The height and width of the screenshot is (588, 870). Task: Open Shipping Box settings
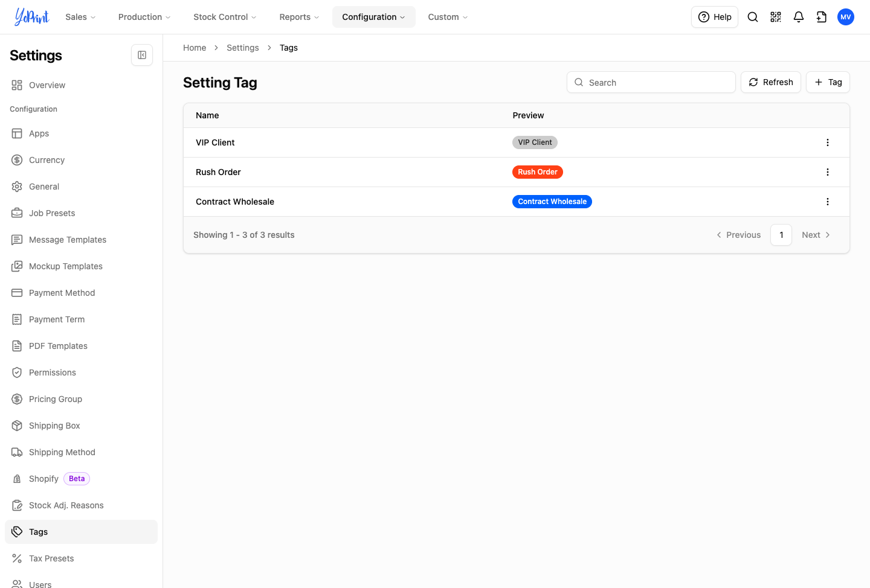coord(81,426)
